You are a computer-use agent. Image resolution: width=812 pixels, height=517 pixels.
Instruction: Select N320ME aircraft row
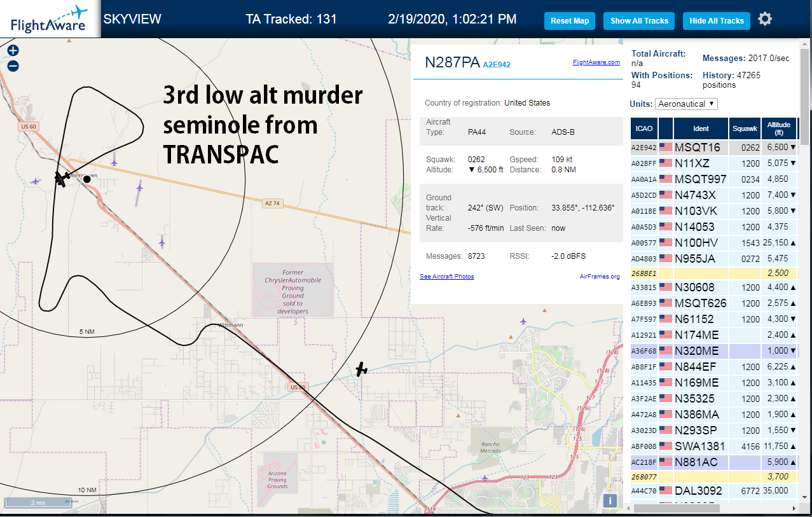point(713,351)
